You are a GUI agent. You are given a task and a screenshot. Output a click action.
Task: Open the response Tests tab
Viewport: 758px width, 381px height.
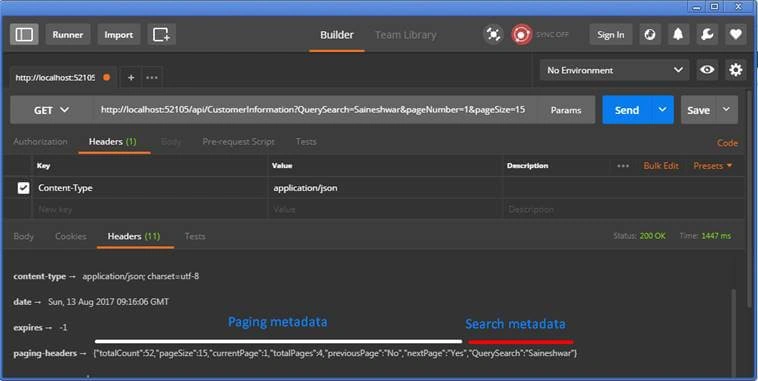coord(195,236)
